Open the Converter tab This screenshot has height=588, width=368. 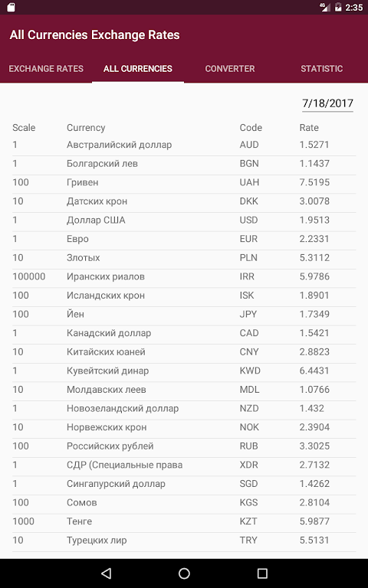click(x=230, y=69)
